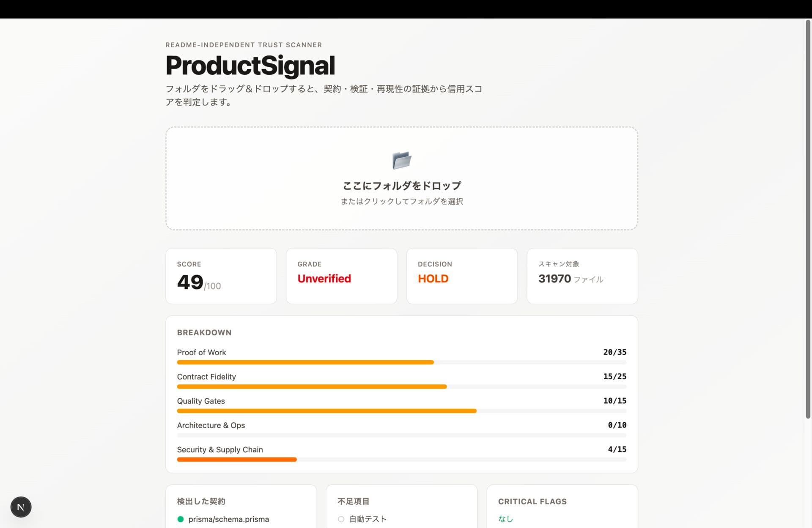Click the ProductSignal title heading
This screenshot has width=812, height=528.
(x=250, y=66)
